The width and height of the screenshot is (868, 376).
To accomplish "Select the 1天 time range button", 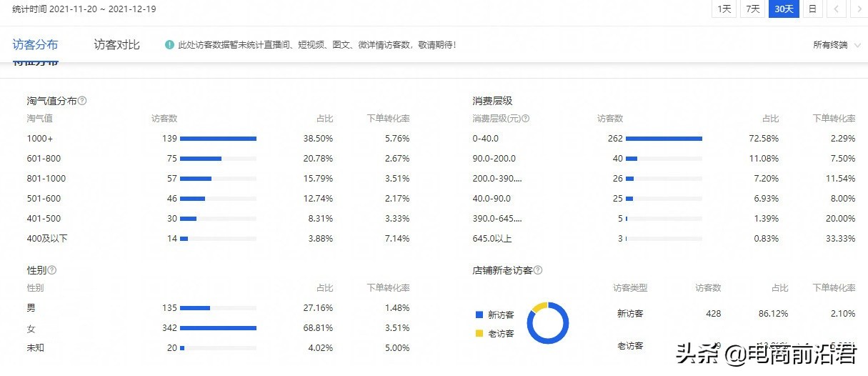I will point(724,9).
